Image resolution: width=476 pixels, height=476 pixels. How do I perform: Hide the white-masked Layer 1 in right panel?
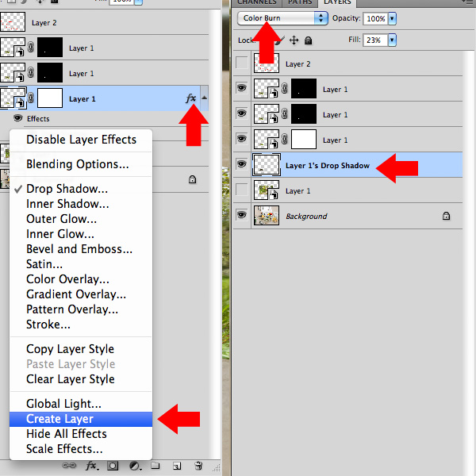pyautogui.click(x=242, y=139)
